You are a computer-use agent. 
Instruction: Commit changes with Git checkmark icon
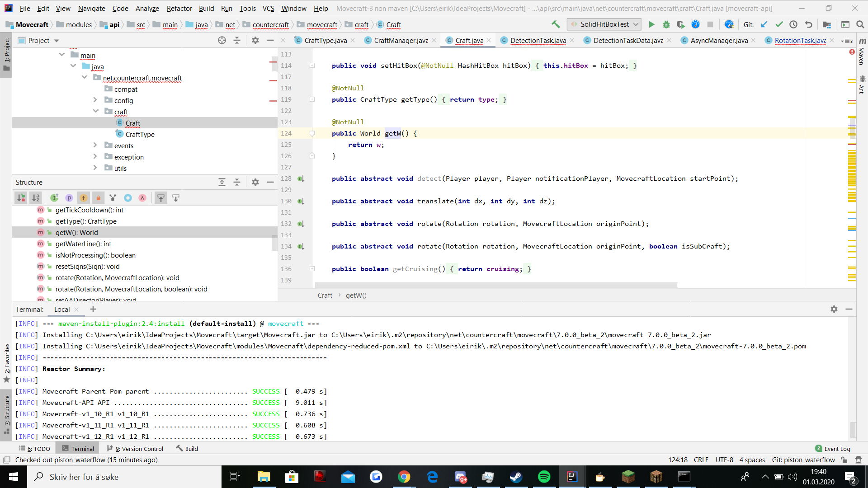click(779, 24)
